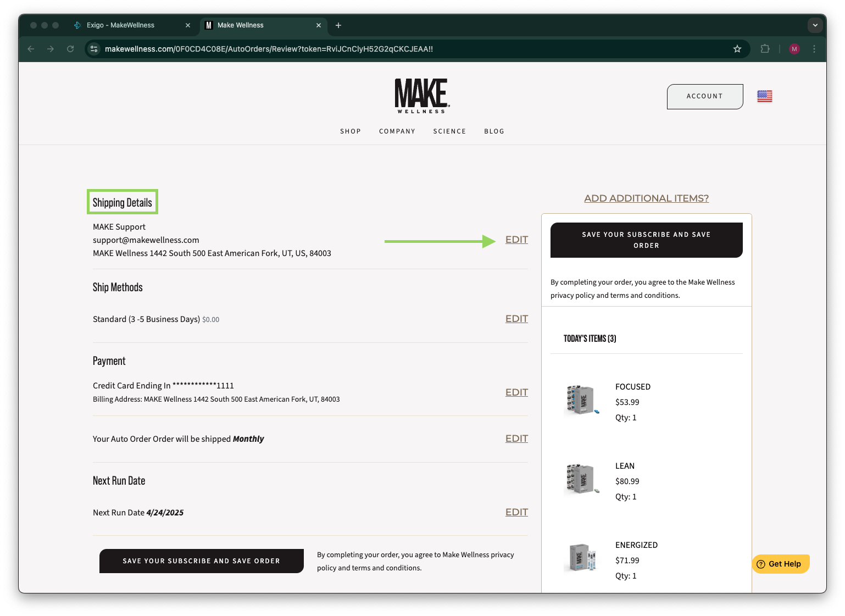Click the support@makewellness.com email text

(146, 240)
